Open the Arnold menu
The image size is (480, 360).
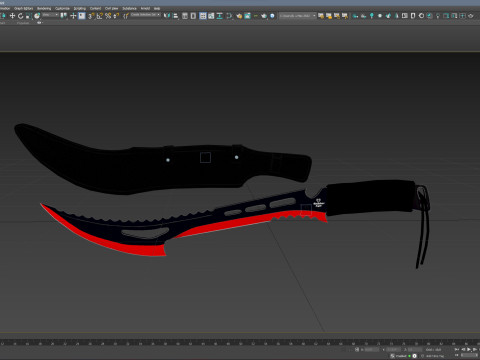coord(145,8)
